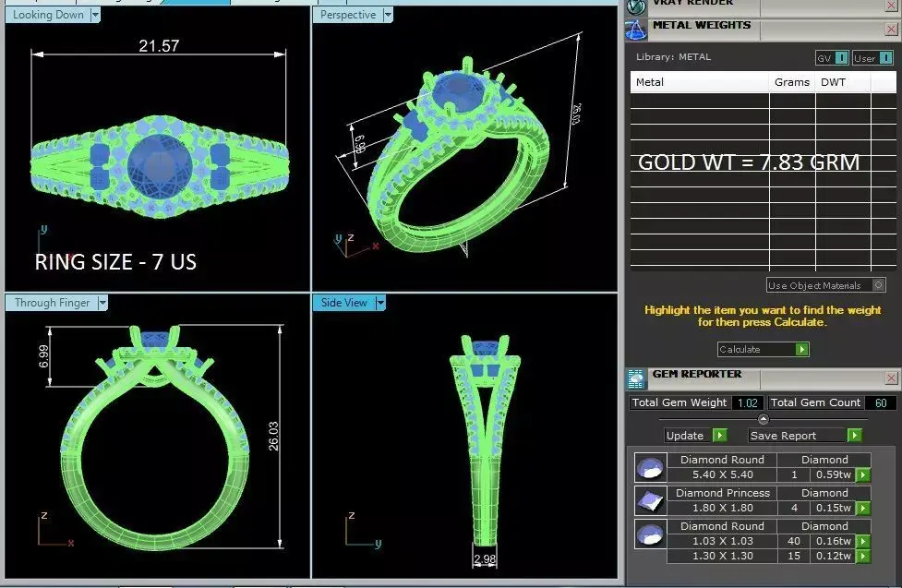
Task: Click the green arrow beside Update
Action: point(719,436)
